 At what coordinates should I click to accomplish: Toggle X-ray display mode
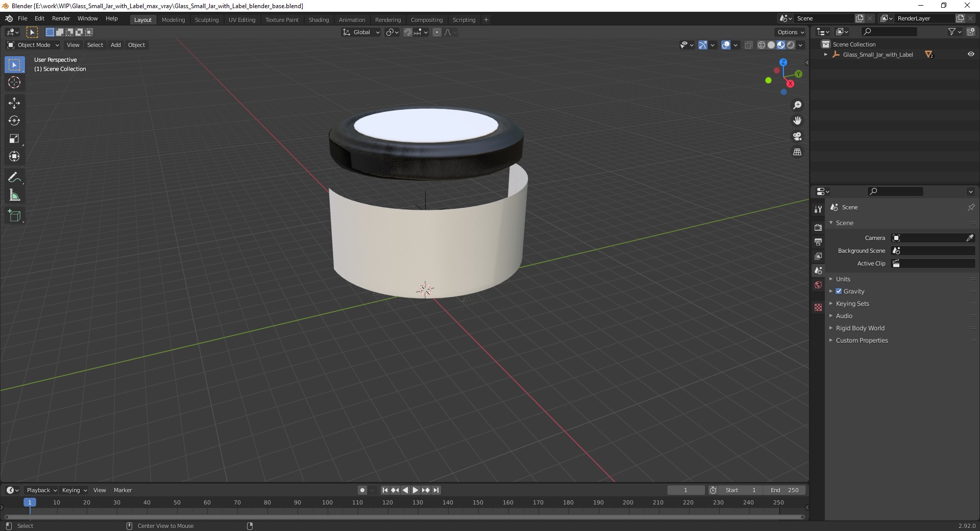coord(748,45)
